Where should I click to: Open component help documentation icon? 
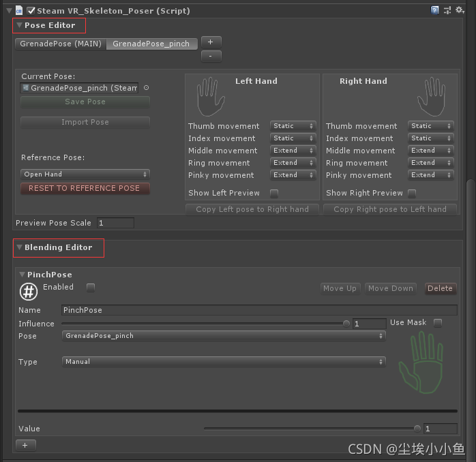coord(434,10)
